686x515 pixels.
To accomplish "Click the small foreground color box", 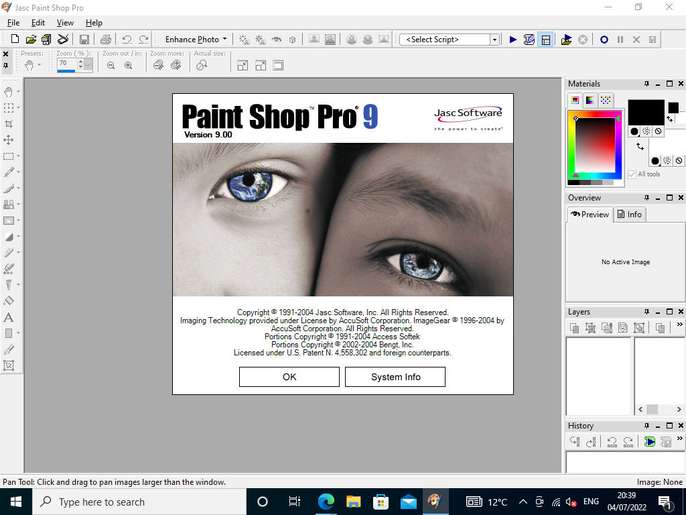I will click(x=673, y=107).
